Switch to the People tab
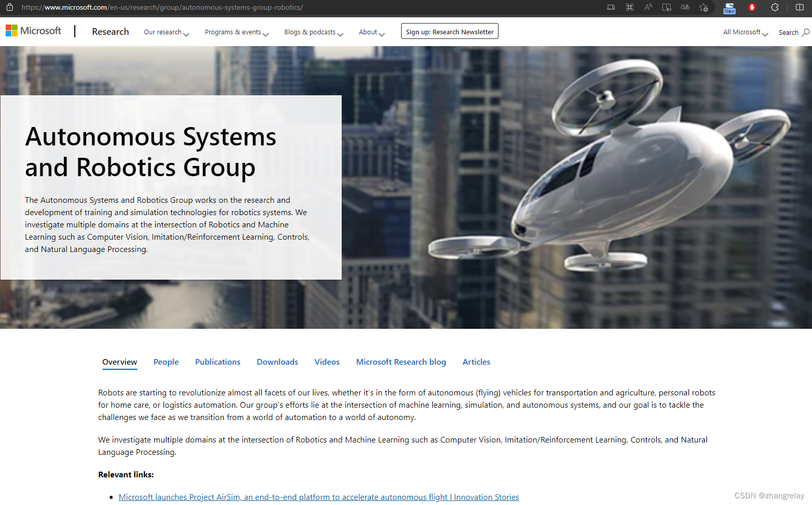The width and height of the screenshot is (812, 505). click(x=166, y=362)
